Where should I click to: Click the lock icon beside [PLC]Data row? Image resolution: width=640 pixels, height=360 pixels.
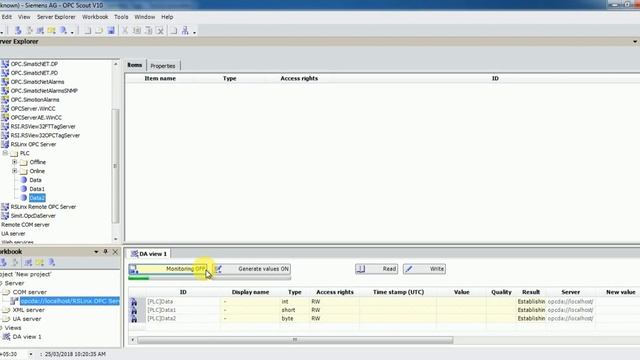point(133,302)
